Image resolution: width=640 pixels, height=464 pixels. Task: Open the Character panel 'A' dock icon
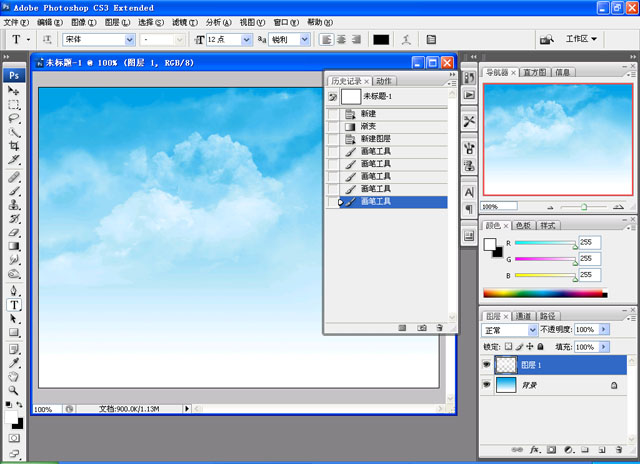click(x=469, y=192)
